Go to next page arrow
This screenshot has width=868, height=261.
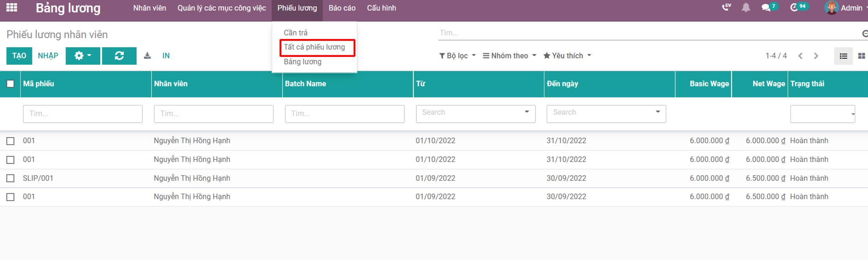click(816, 56)
